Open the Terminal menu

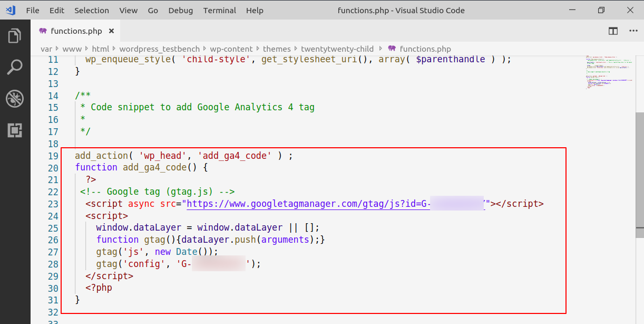(219, 10)
